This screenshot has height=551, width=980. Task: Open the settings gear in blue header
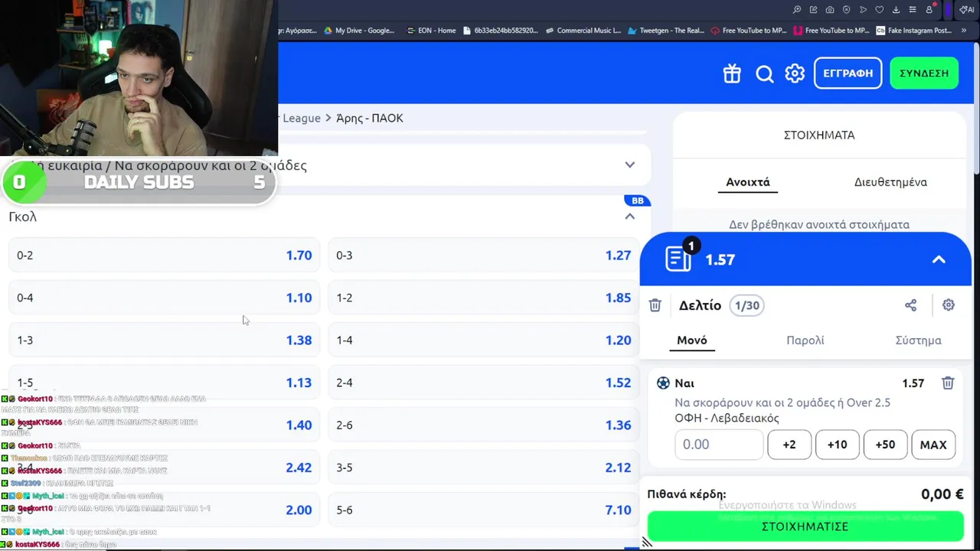coord(795,73)
